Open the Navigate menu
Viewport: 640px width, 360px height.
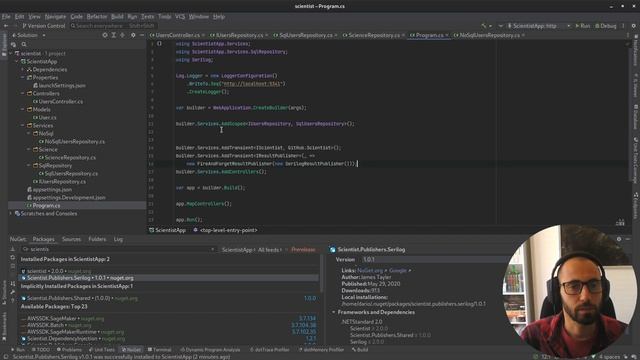55,17
